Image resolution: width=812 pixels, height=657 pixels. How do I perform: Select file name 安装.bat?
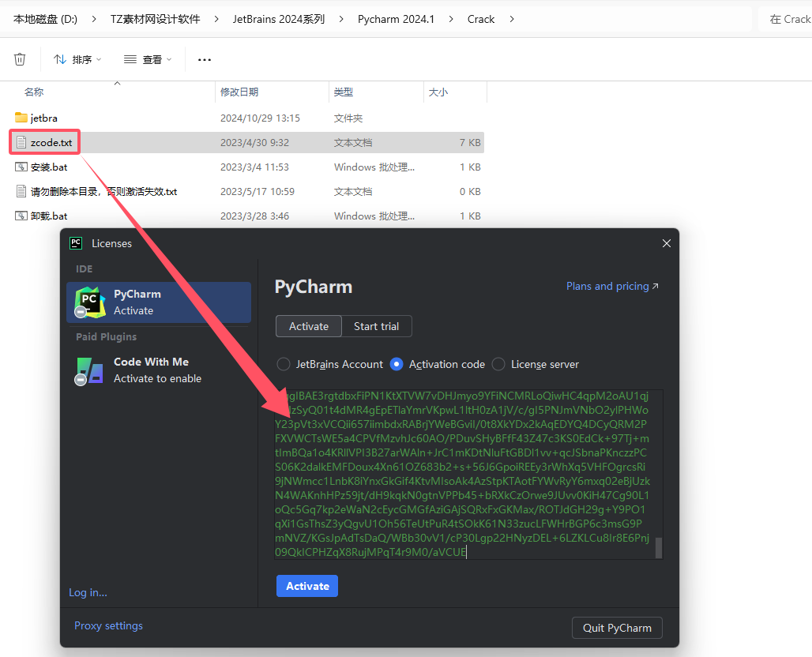coord(49,167)
